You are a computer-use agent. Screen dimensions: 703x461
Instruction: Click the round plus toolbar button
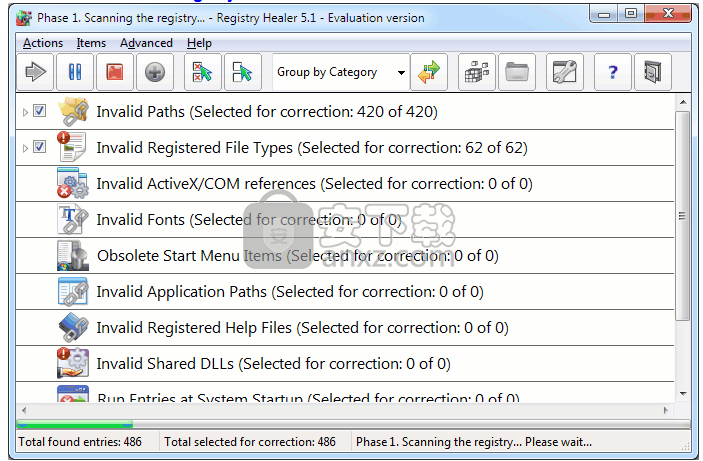pos(155,72)
